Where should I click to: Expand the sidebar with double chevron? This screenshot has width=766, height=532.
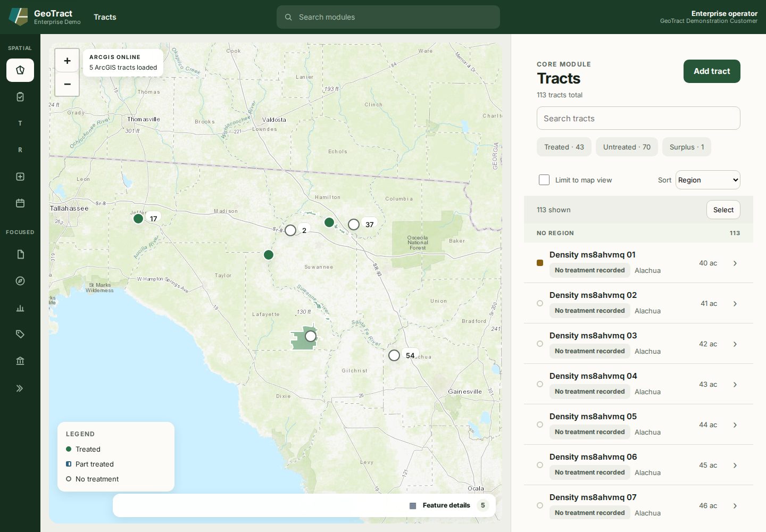point(20,388)
